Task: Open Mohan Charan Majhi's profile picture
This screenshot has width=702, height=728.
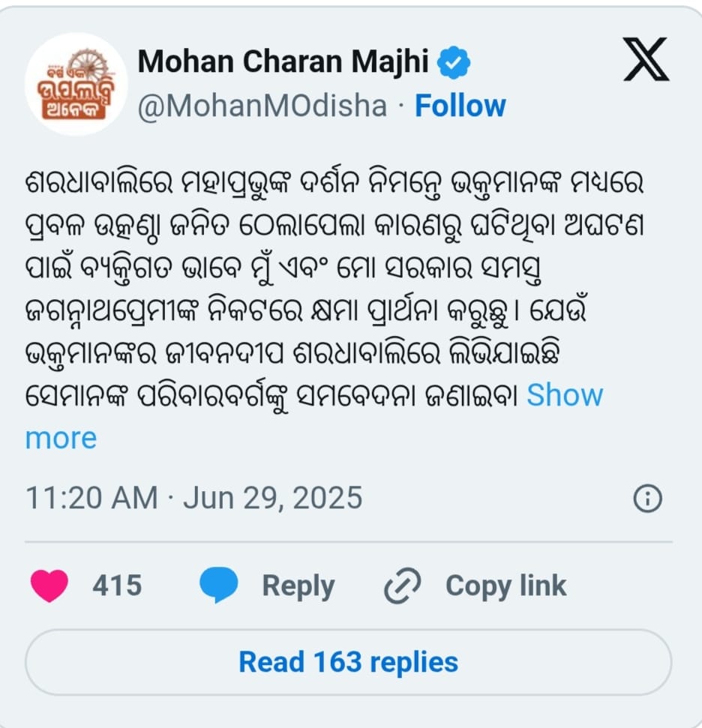Action: coord(76,84)
